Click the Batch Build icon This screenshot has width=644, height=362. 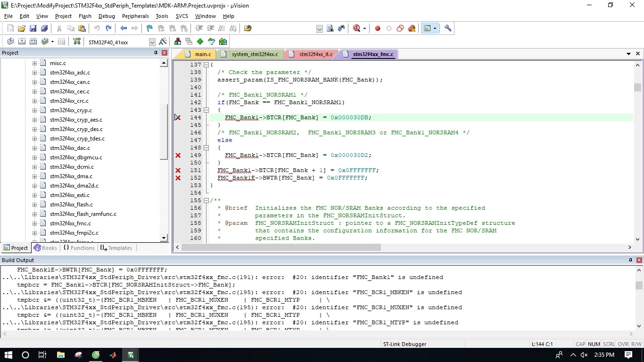point(45,41)
